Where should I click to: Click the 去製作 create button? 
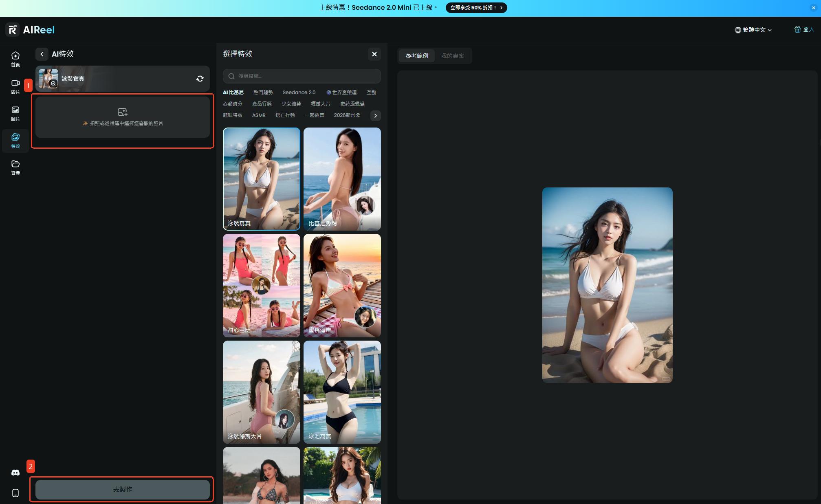[x=122, y=489]
